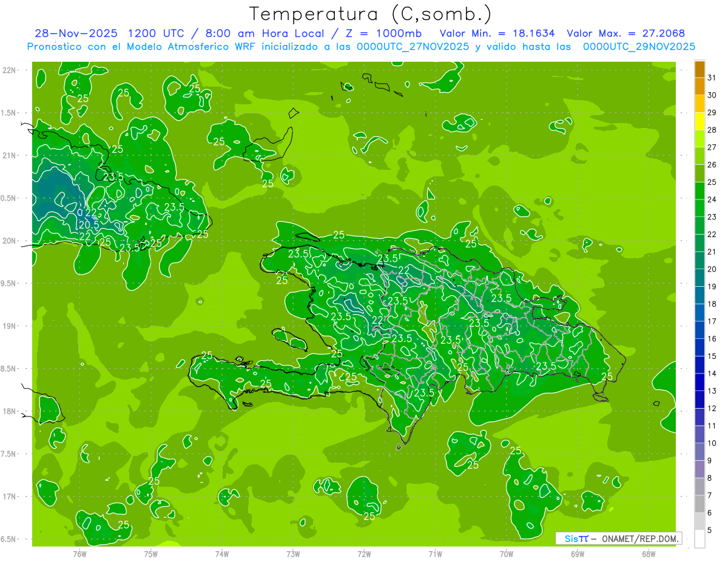The width and height of the screenshot is (728, 562).
Task: Click the legend tick label "24"
Action: [x=712, y=199]
